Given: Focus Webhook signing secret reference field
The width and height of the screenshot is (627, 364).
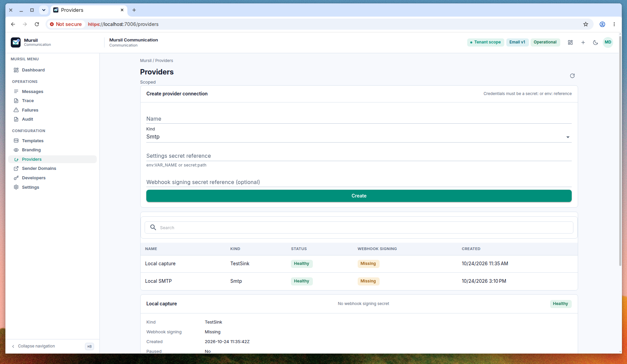Looking at the screenshot, I should [359, 182].
